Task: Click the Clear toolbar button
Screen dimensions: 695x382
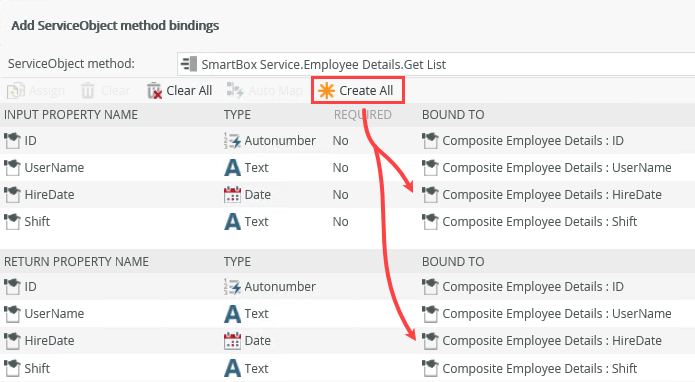Action: click(105, 91)
